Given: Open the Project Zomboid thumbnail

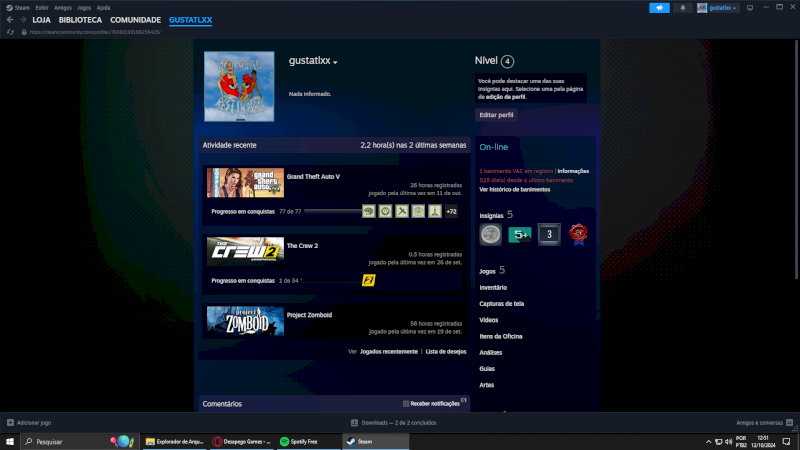Looking at the screenshot, I should coord(245,321).
